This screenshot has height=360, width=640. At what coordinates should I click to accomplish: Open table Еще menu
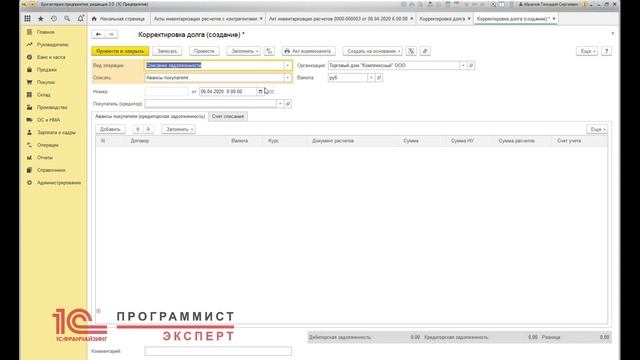[597, 129]
